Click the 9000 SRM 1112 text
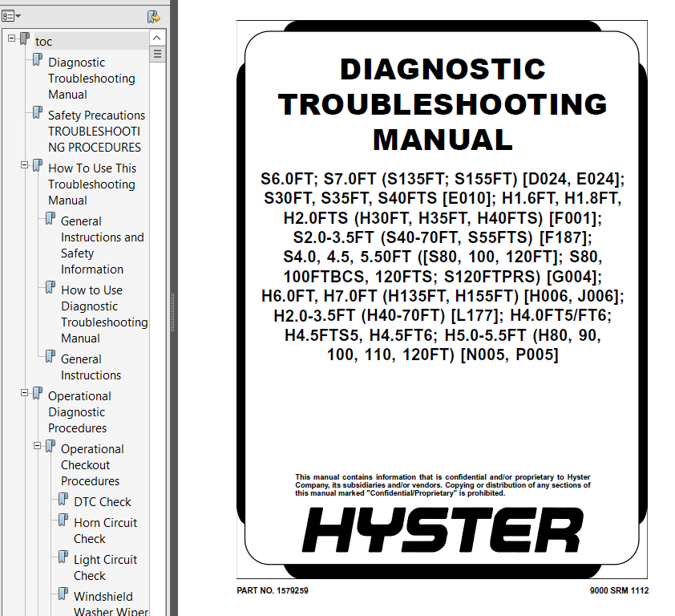The image size is (675, 616). pos(619,590)
